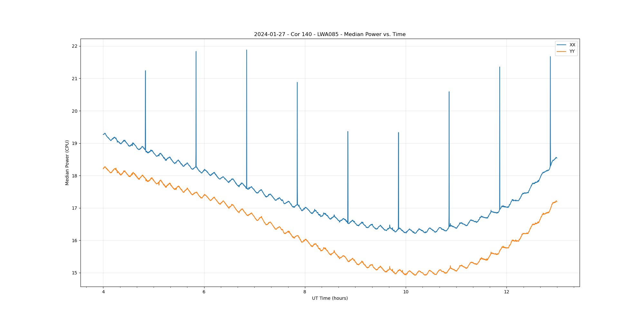Click the XX spike peak just before hour 11

tap(449, 92)
